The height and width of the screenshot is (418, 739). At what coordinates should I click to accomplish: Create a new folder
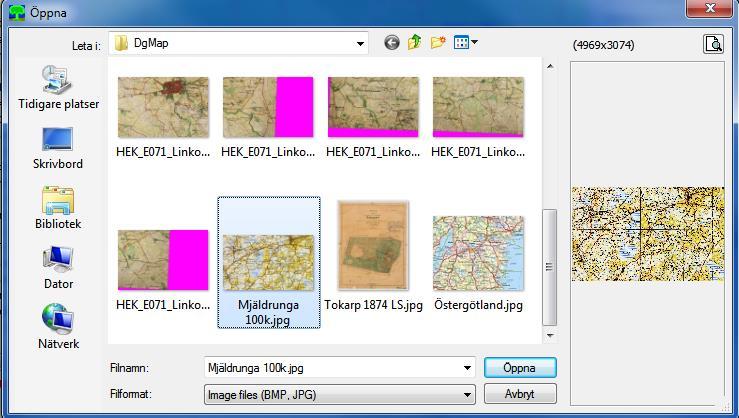tap(438, 43)
